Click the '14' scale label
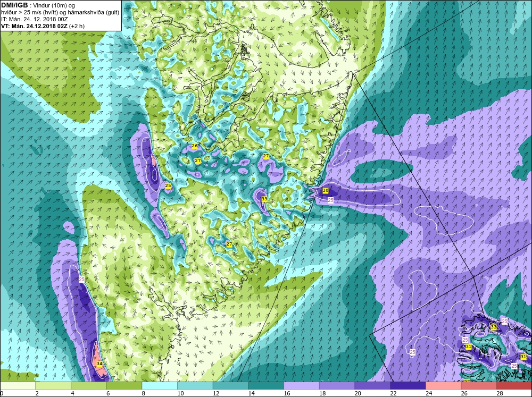Screen dimensions: 532x397 [x=251, y=393]
